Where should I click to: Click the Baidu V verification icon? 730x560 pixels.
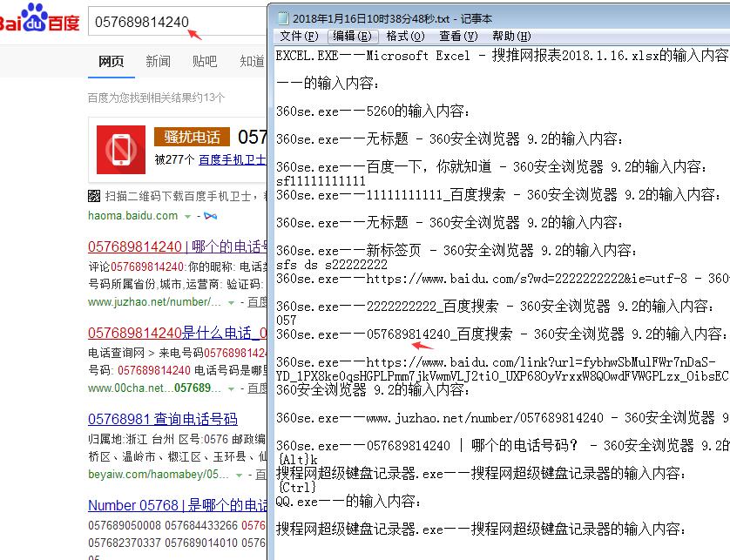[x=211, y=216]
